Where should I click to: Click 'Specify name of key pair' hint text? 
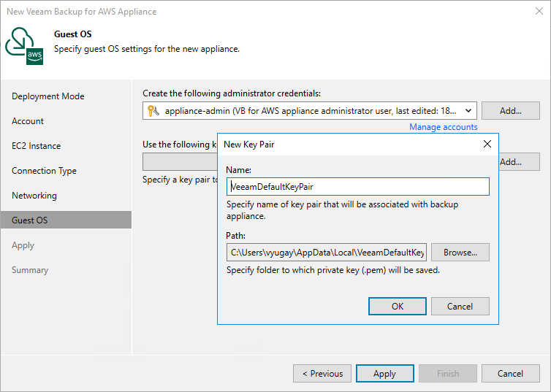point(342,210)
